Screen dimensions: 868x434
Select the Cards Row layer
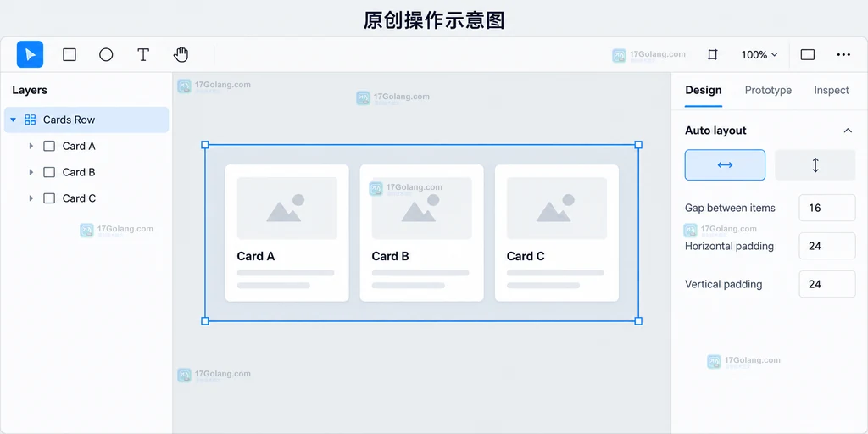click(86, 120)
